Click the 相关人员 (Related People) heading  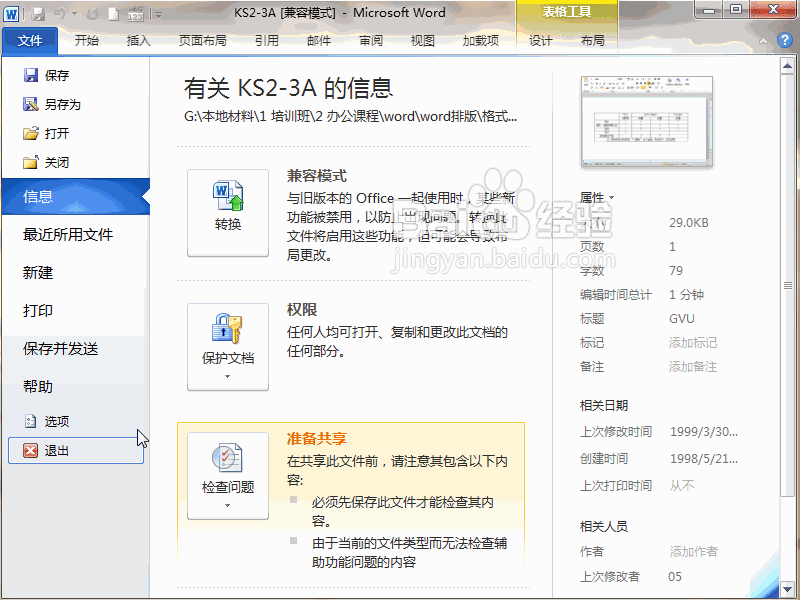pos(604,527)
